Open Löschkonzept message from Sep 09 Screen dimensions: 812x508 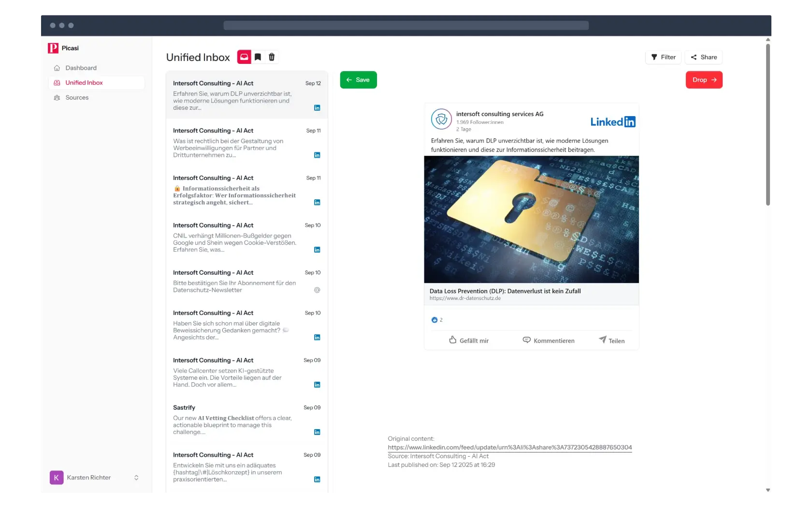pos(246,467)
